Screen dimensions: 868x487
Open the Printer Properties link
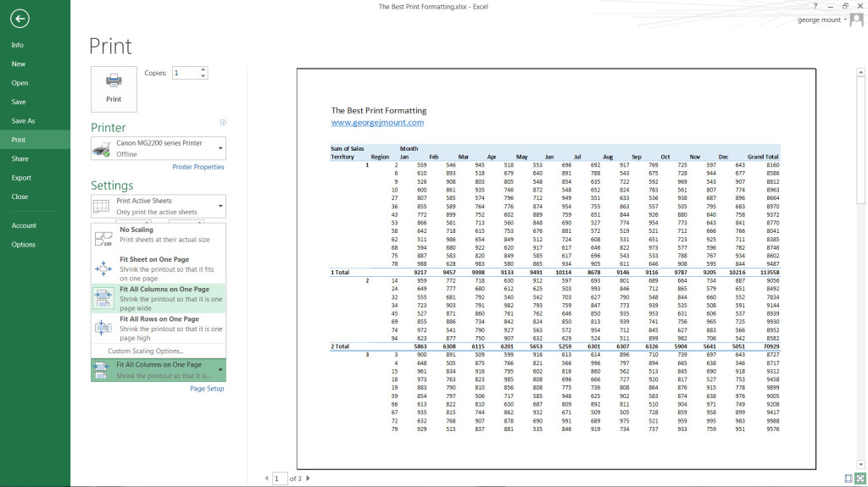tap(198, 167)
